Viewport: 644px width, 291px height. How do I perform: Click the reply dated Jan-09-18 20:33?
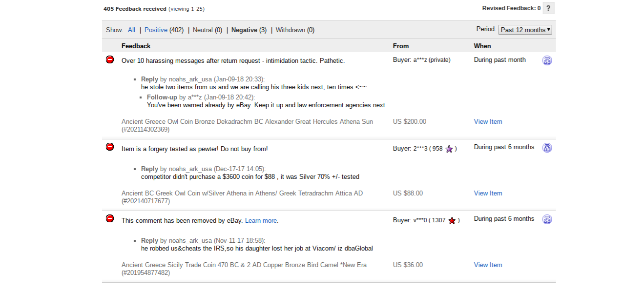(x=203, y=79)
